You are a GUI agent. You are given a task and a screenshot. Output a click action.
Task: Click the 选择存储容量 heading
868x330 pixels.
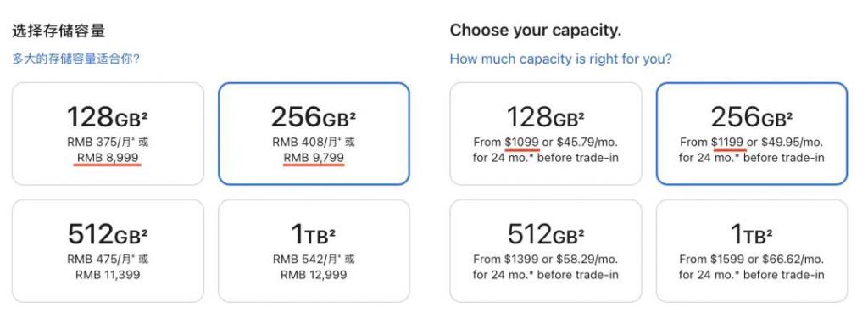click(58, 31)
